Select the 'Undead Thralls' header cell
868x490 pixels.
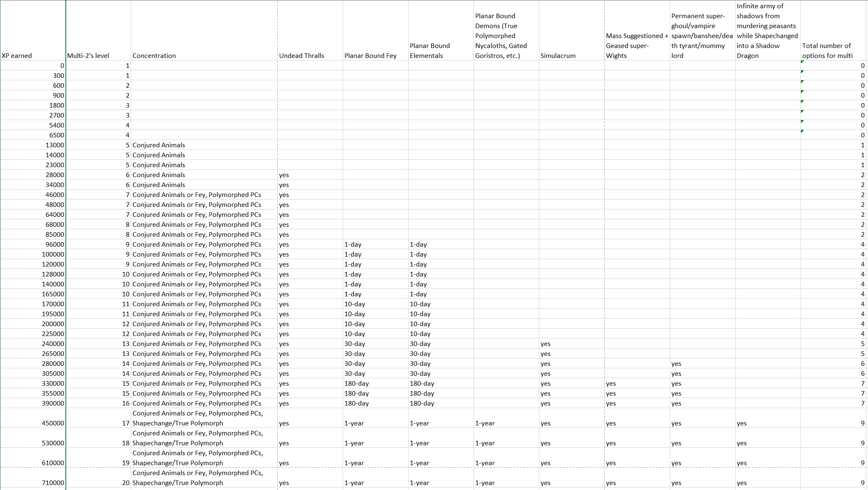tap(310, 30)
